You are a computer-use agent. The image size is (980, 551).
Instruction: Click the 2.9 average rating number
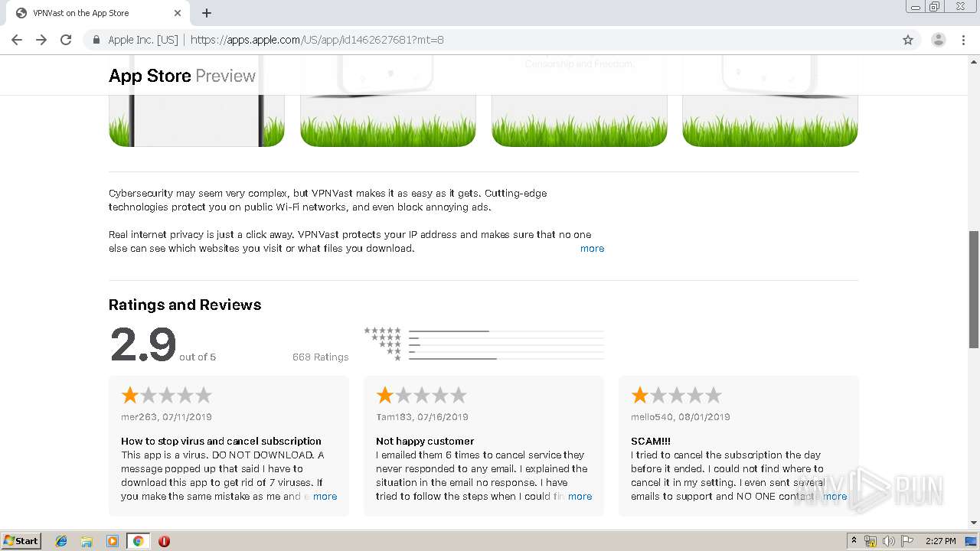pos(143,345)
